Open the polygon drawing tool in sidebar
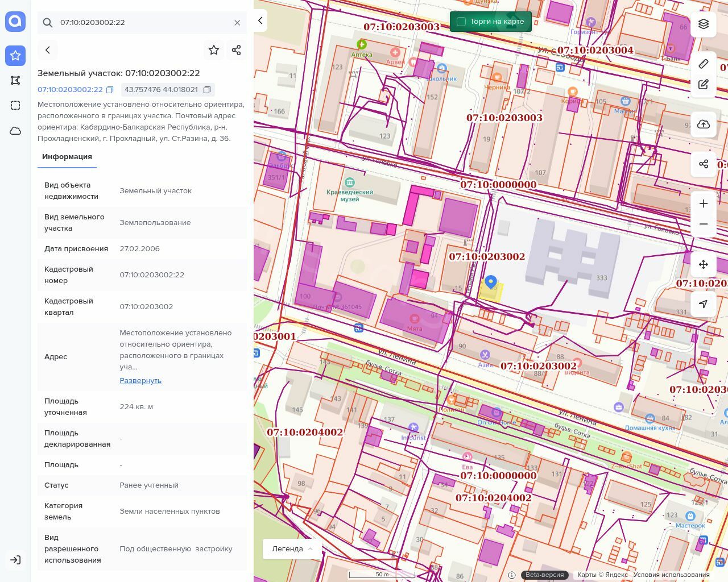Image resolution: width=728 pixels, height=582 pixels. [15, 80]
